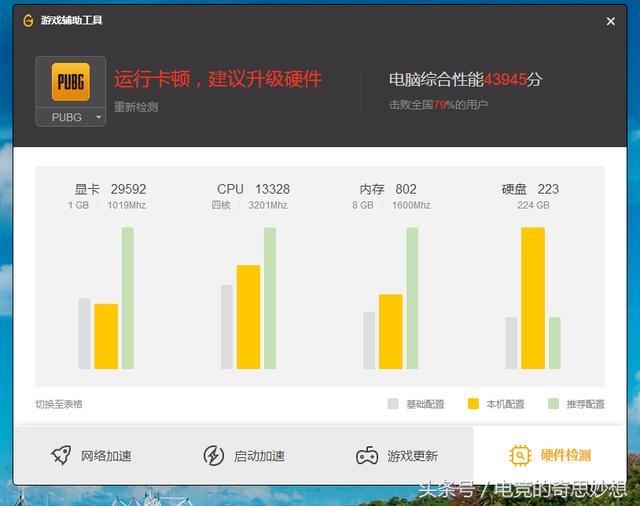
Task: Click the 硬盘 score 223
Action: (x=548, y=189)
